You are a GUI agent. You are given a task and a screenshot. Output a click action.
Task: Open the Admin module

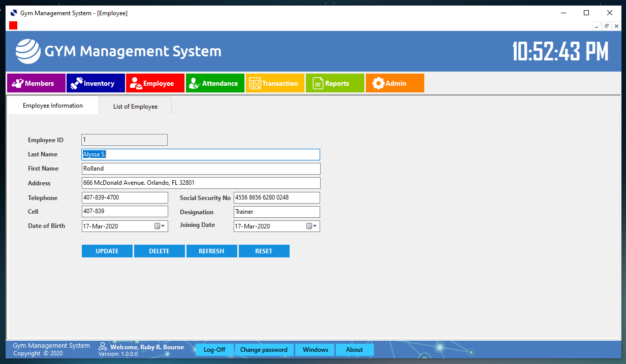395,83
